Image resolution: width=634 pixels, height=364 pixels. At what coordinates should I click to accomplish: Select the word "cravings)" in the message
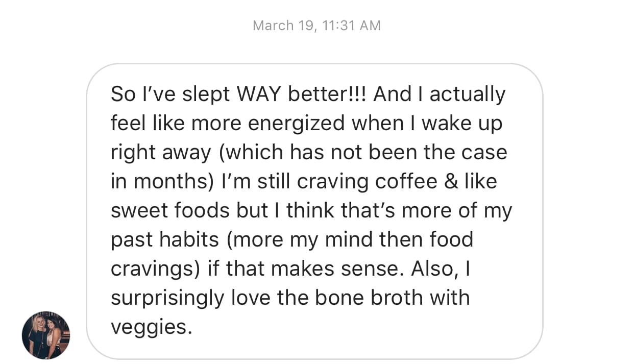pyautogui.click(x=155, y=269)
